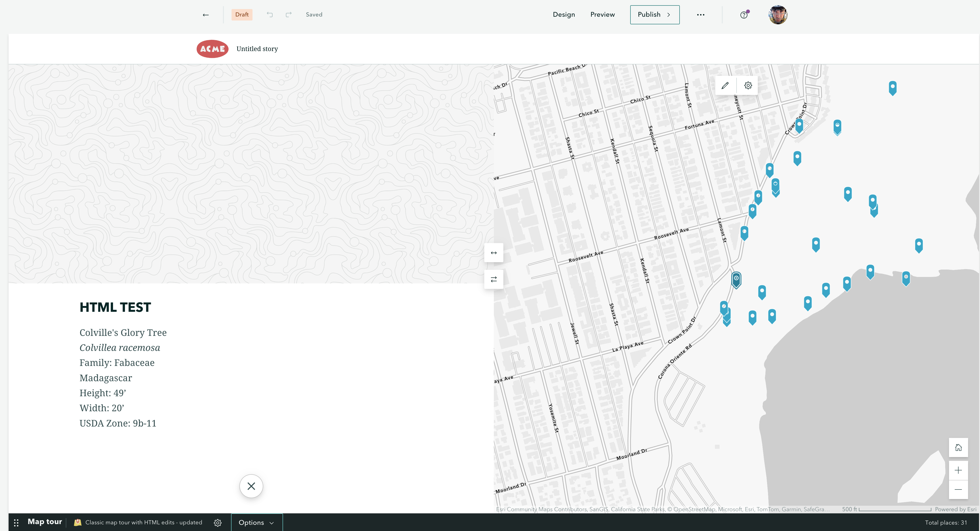Expand the Options dropdown
980x531 pixels.
[256, 523]
